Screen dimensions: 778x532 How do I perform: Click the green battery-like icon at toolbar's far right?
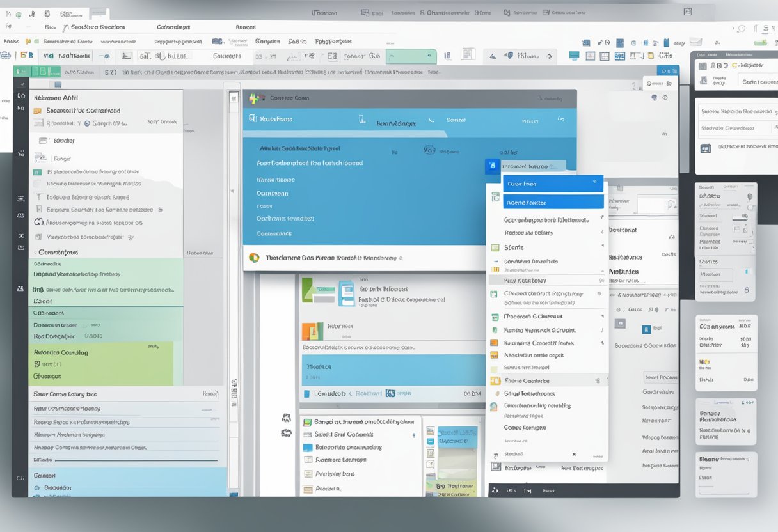click(760, 42)
